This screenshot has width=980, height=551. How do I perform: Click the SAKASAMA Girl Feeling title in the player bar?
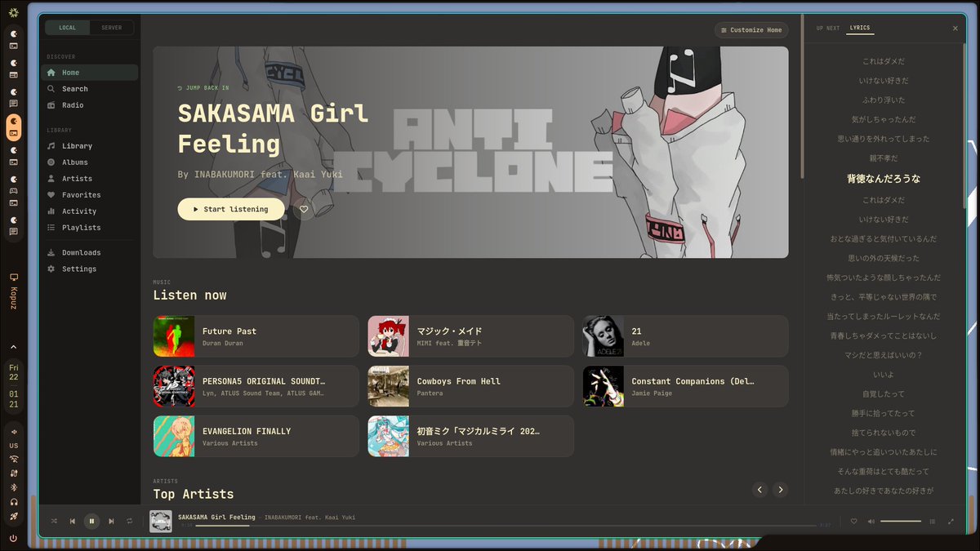coord(216,517)
